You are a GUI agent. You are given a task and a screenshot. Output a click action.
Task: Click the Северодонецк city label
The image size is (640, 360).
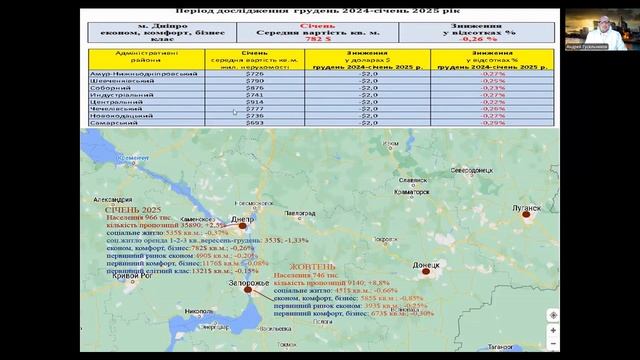tap(472, 170)
